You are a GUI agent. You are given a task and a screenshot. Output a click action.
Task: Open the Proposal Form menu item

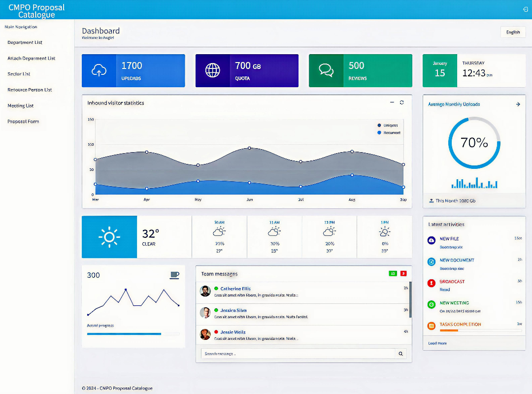point(23,121)
